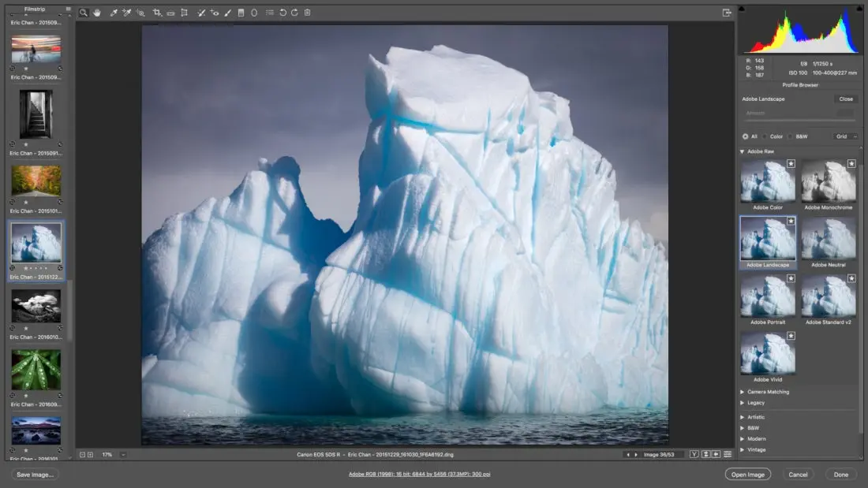Activate the Hand tool
The height and width of the screenshot is (488, 868).
coord(96,13)
